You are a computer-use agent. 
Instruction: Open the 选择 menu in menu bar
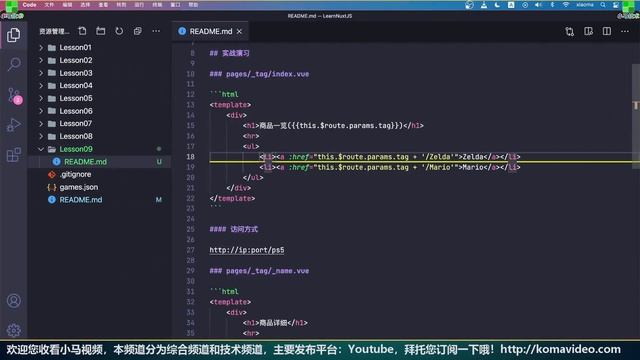[x=85, y=5]
